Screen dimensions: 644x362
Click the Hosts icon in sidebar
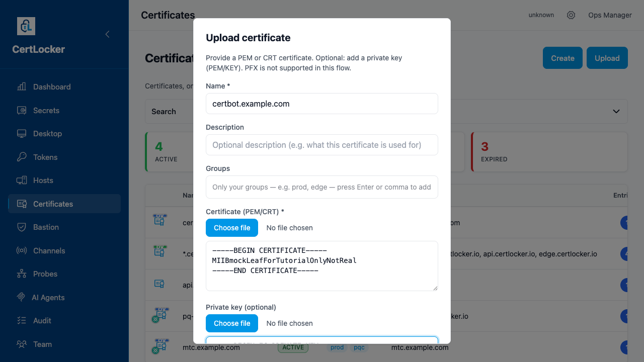tap(22, 180)
